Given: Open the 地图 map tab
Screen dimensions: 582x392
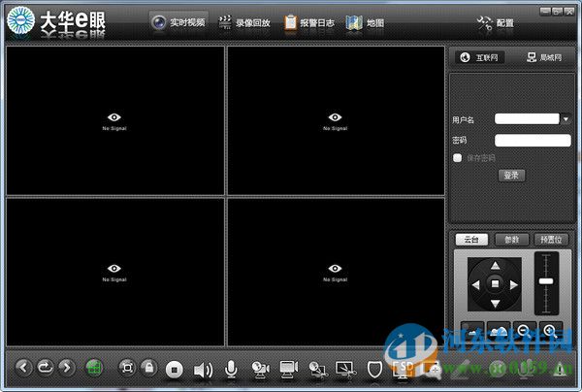Looking at the screenshot, I should pos(365,22).
